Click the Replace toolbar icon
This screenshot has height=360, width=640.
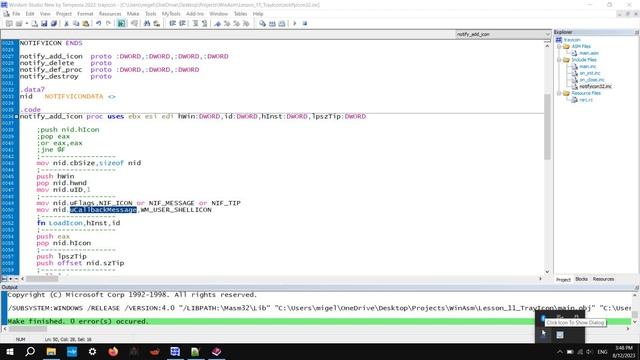click(157, 24)
